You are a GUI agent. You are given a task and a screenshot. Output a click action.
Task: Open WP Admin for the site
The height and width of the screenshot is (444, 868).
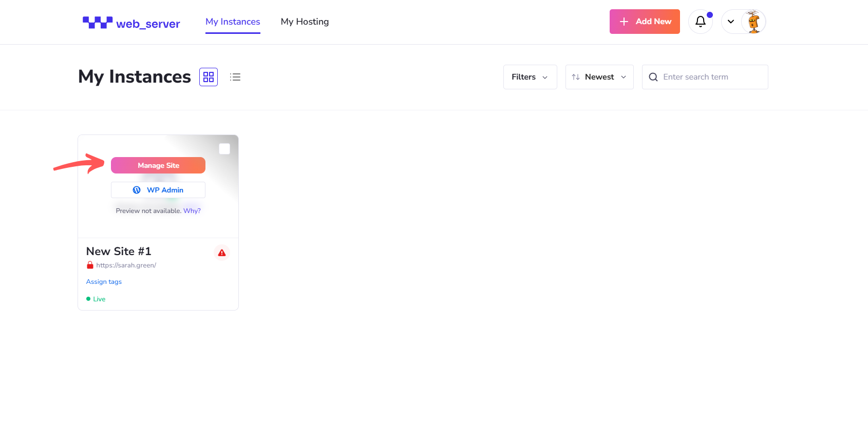click(158, 190)
